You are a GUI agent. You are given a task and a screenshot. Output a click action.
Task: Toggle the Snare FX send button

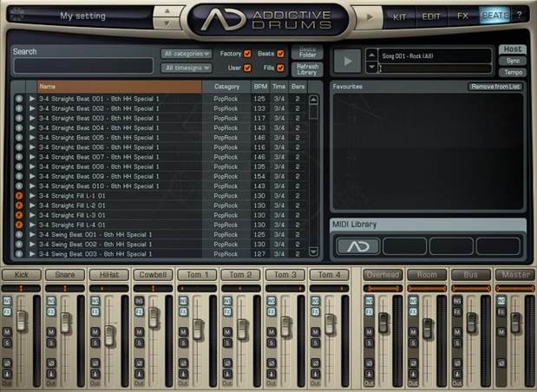(x=51, y=312)
